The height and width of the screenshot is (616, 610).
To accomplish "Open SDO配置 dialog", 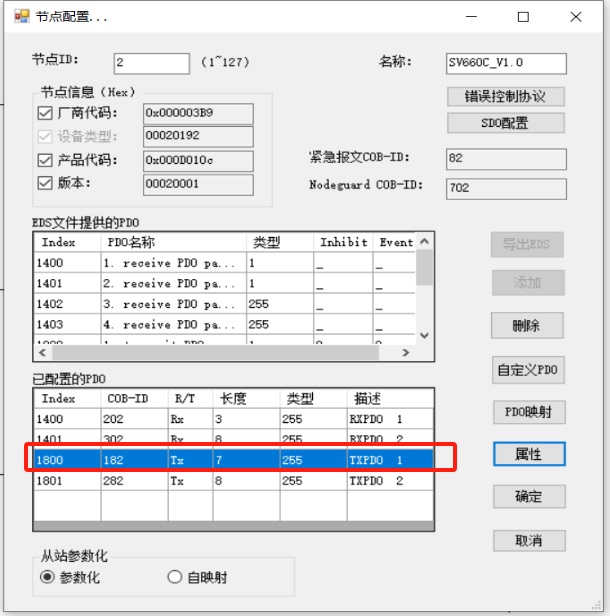I will 506,123.
